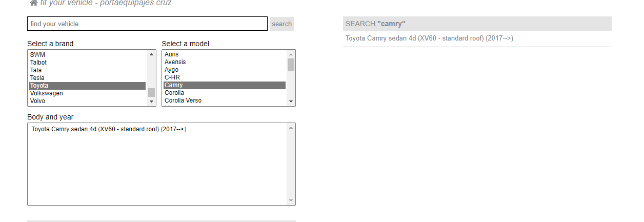The width and height of the screenshot is (644, 222).
Task: Click model list scroll-down arrow
Action: 291,102
